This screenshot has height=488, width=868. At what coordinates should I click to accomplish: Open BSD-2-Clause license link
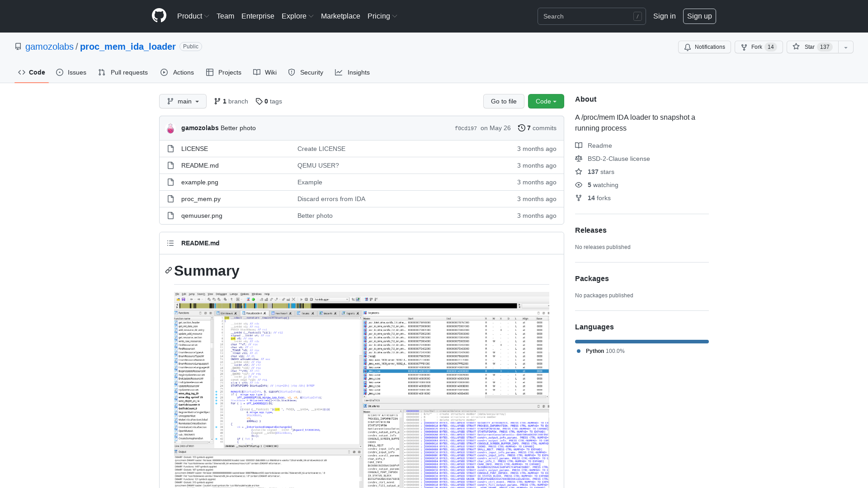tap(613, 159)
